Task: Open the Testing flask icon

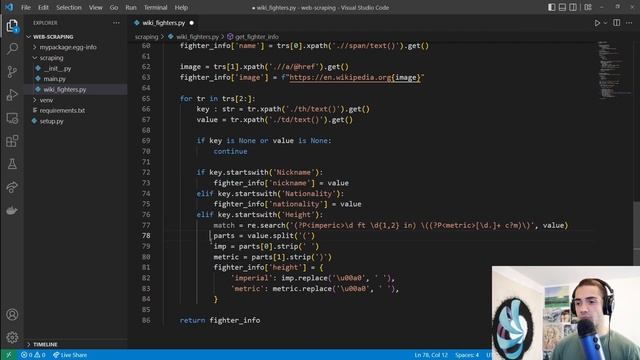Action: point(12,164)
